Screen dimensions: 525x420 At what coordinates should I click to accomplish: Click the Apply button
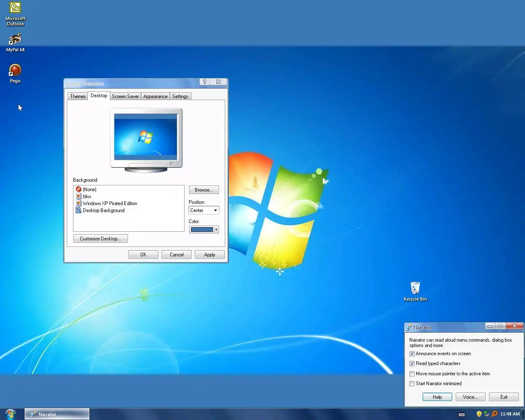click(210, 255)
